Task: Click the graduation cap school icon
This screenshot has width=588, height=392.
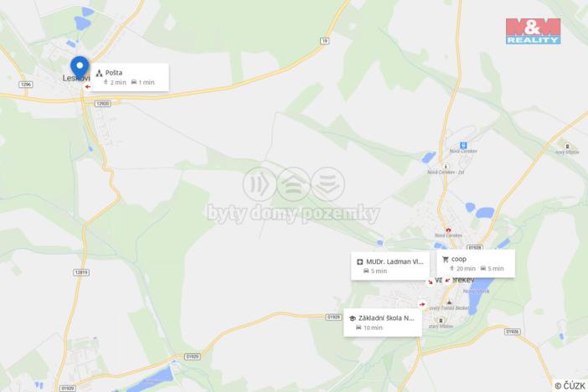Action: [352, 318]
